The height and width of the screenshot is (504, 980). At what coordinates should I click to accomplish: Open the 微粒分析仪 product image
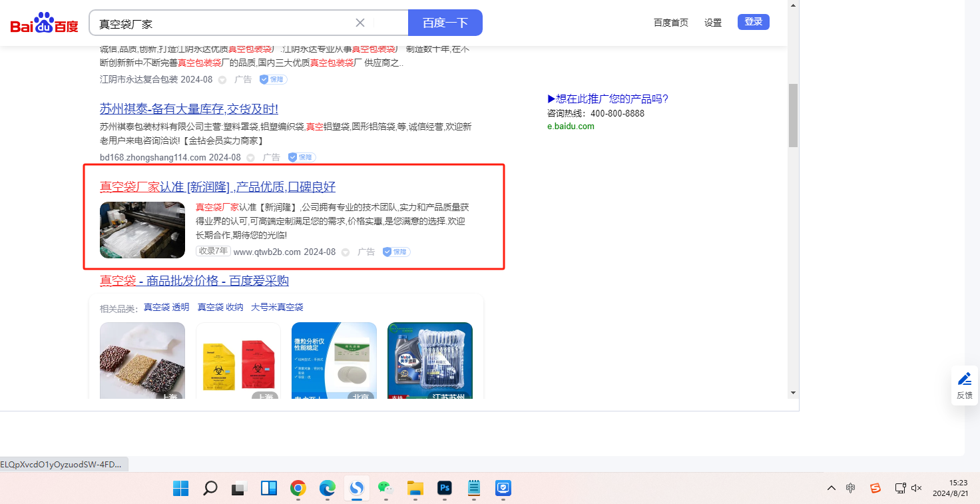pos(334,360)
